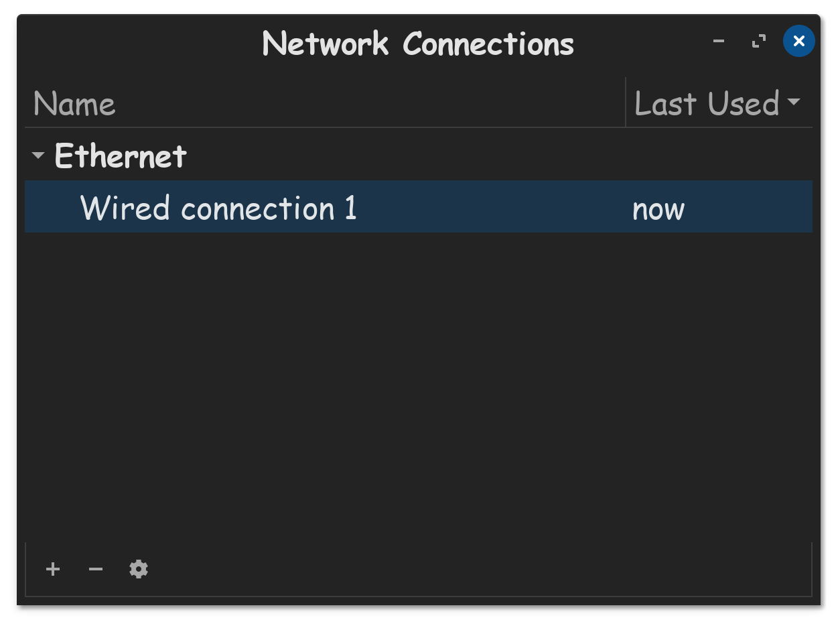
Task: Minimize the Network Connections window
Action: tap(719, 42)
